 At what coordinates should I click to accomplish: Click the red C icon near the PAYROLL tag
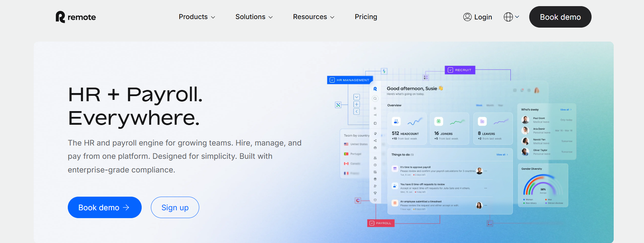(358, 200)
